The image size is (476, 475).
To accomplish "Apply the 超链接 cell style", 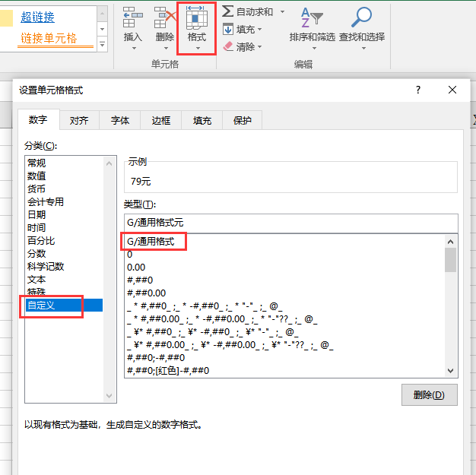I will (38, 17).
